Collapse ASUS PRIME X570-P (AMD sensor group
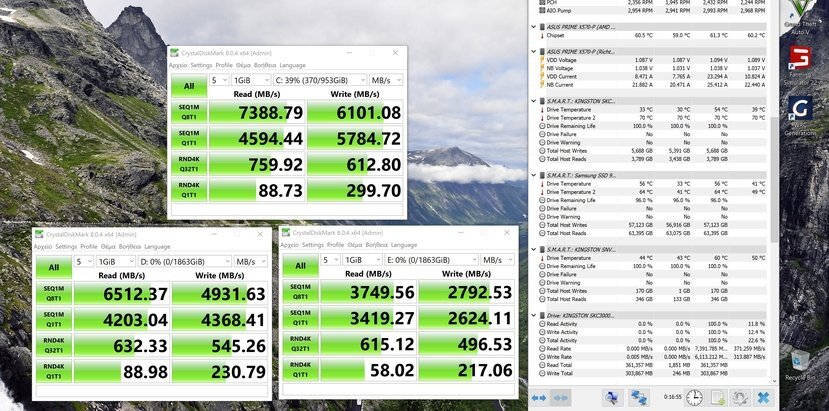The height and width of the screenshot is (411, 829). pos(533,26)
